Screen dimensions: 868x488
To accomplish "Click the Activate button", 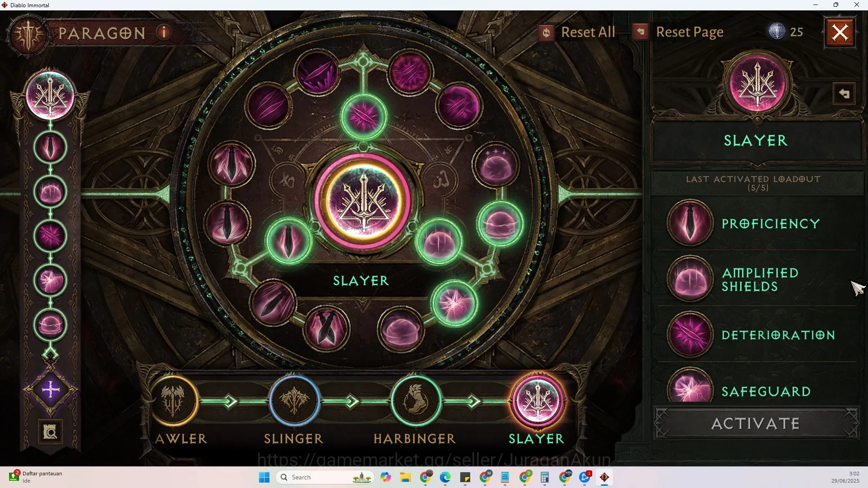I will (x=756, y=423).
